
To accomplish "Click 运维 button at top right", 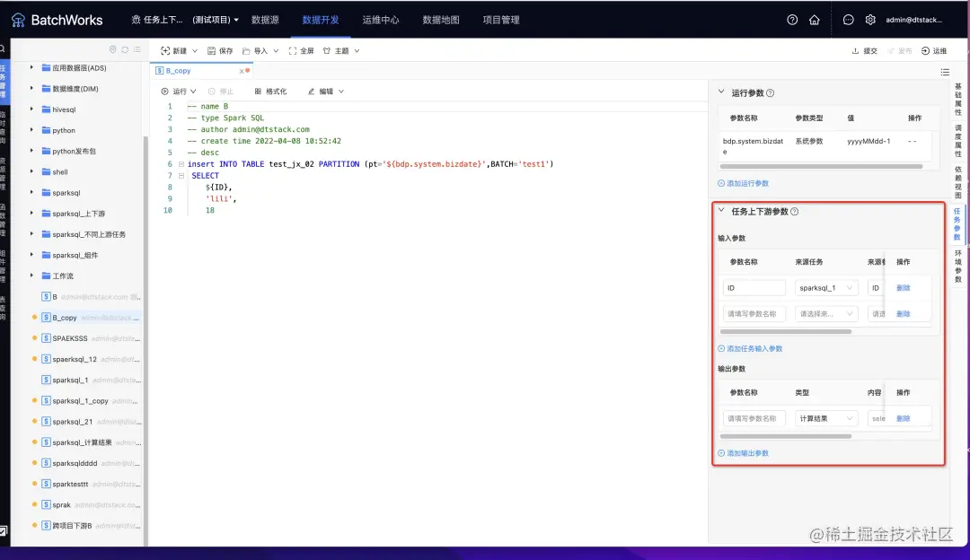I will 934,50.
